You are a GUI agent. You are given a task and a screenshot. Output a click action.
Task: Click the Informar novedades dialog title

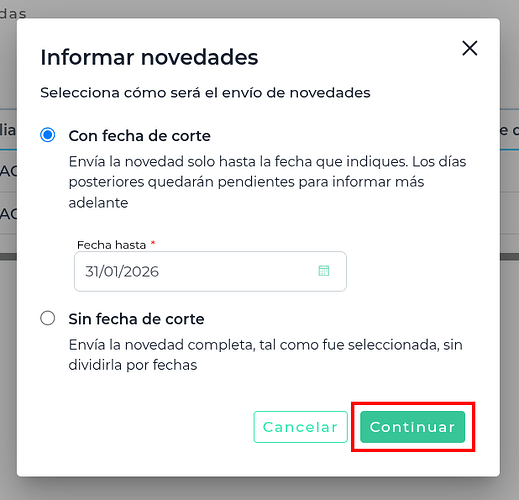click(149, 57)
